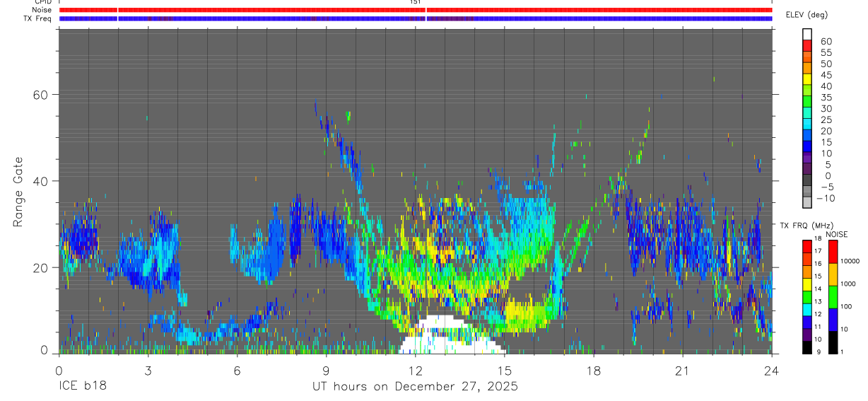This screenshot has width=868, height=401.
Task: Click the white top segment of the ELEV colorbar
Action: 807,35
